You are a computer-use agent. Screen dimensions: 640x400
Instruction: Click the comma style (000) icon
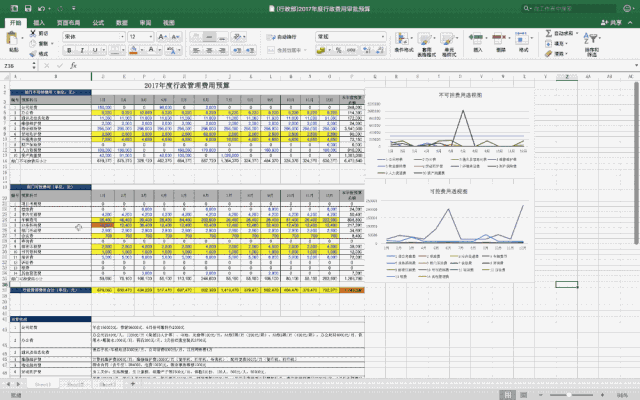[351, 50]
